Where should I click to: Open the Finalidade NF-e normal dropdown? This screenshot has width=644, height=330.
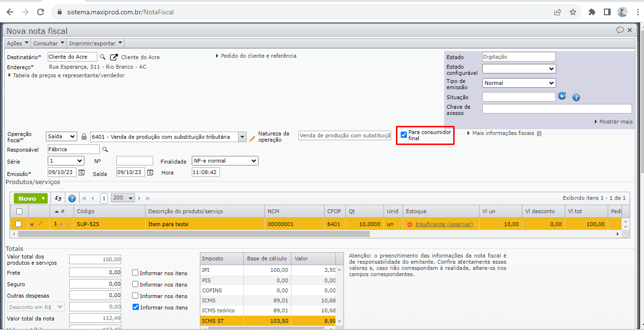(x=225, y=161)
